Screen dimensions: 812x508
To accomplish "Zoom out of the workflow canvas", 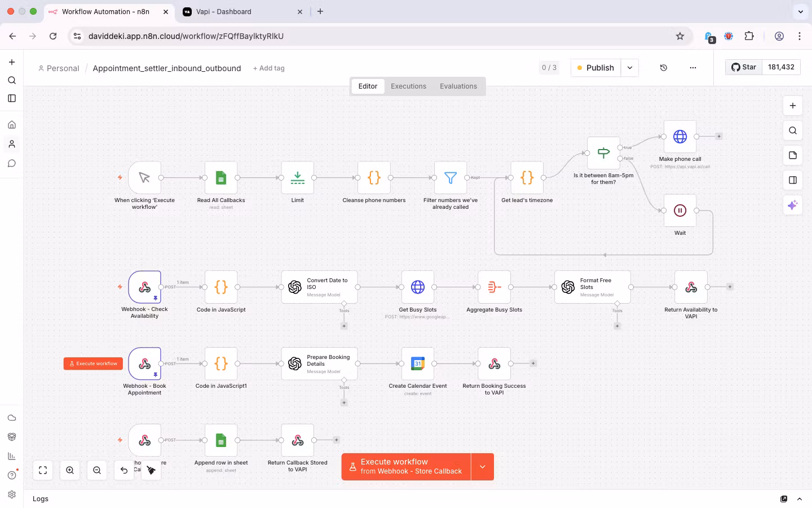I will pos(96,470).
